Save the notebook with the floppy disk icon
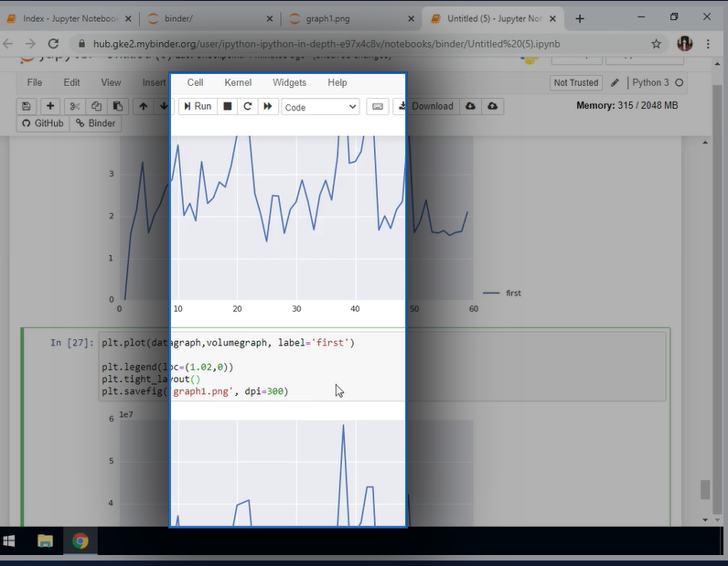 pyautogui.click(x=27, y=106)
